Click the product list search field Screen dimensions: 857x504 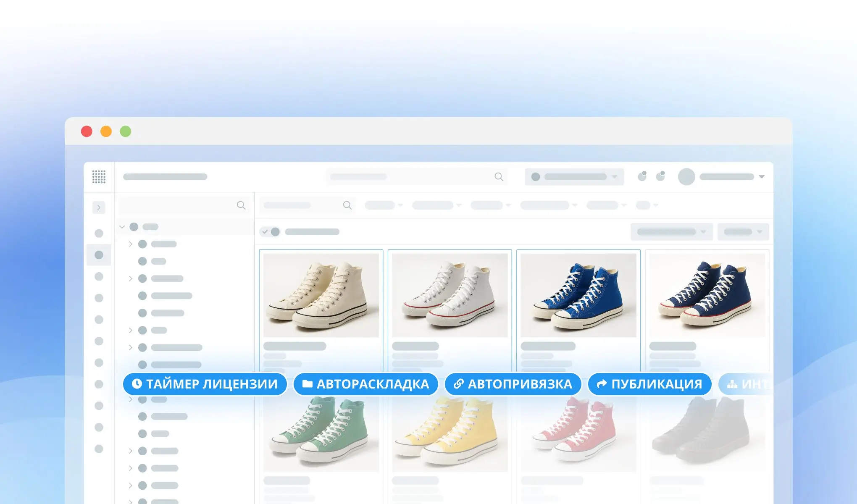[x=308, y=205]
